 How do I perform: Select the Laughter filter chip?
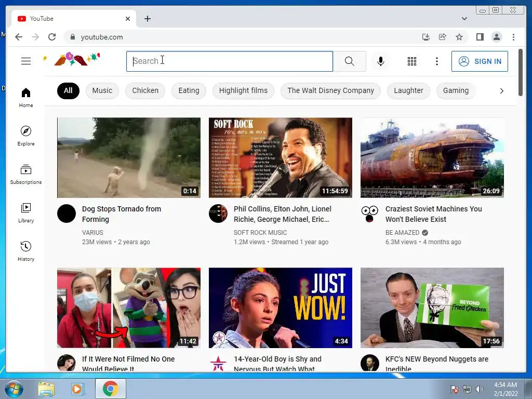408,90
